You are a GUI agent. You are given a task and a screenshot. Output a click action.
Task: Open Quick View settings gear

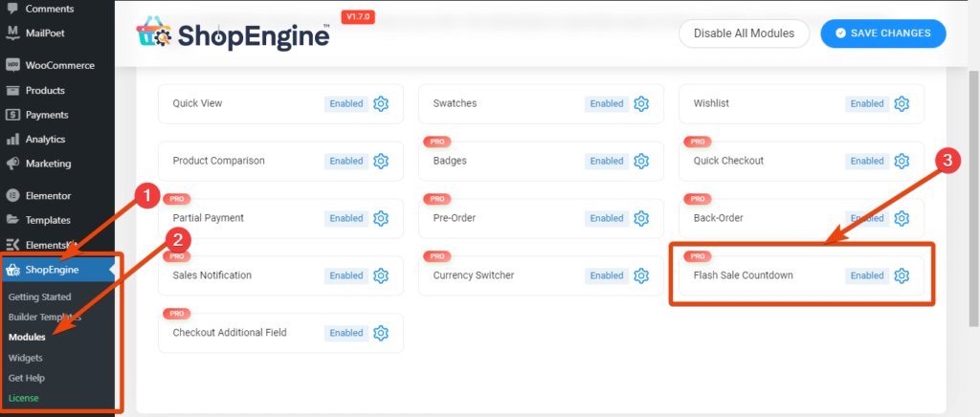tap(381, 103)
